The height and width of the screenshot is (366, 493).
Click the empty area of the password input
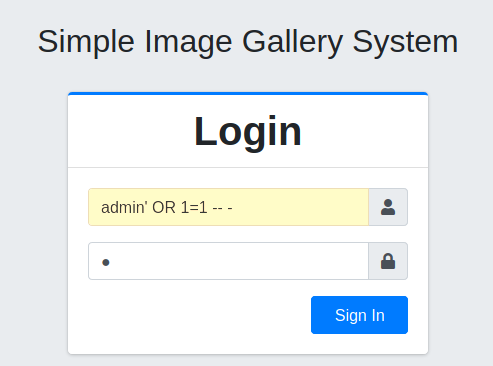click(x=238, y=261)
